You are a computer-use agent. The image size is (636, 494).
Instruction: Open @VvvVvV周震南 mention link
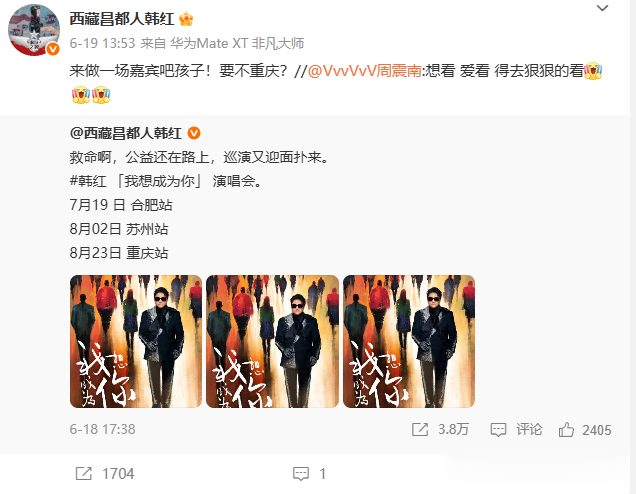[364, 71]
